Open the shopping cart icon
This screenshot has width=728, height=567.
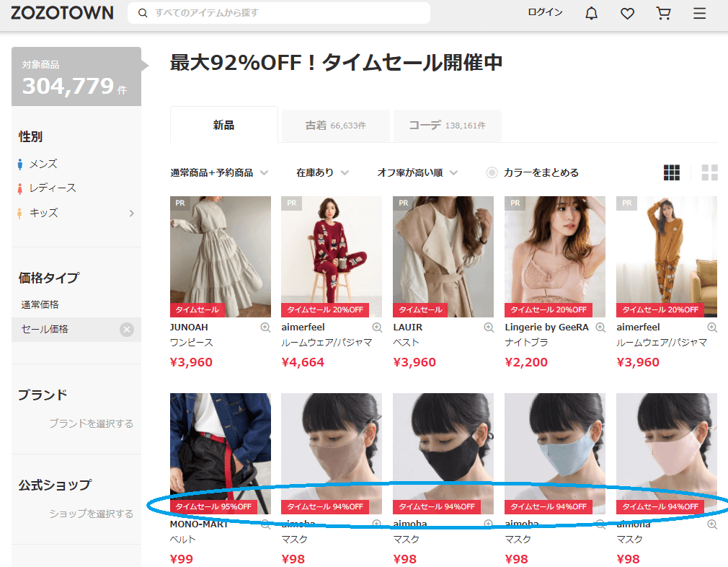click(x=663, y=14)
